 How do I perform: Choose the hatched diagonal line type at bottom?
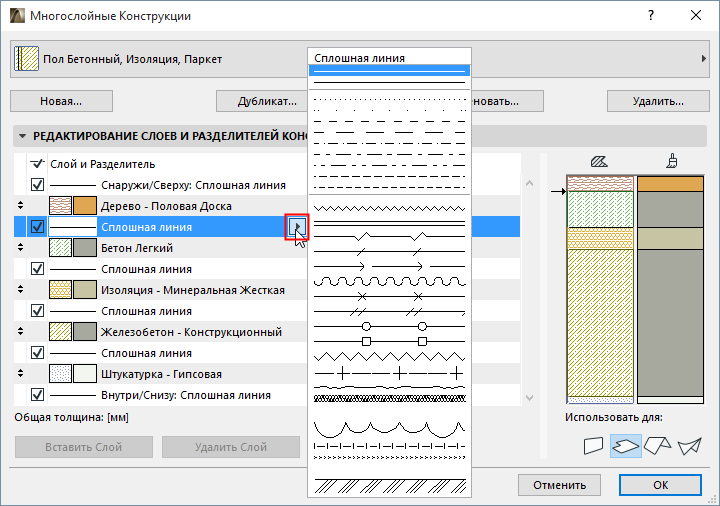point(389,486)
